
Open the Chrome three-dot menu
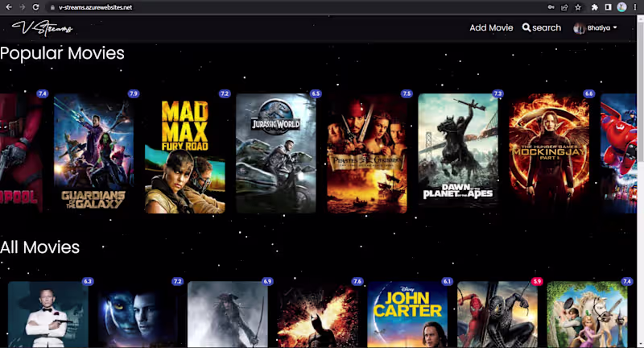pos(635,7)
